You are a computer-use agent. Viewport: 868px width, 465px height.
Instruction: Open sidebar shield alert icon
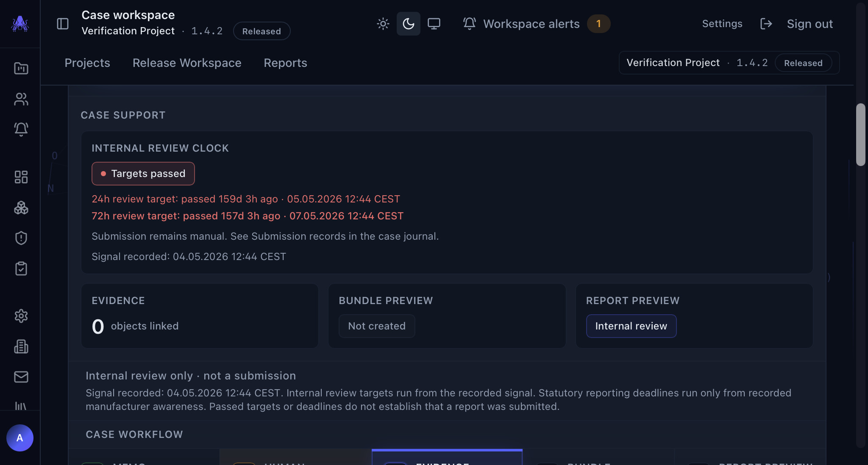point(21,238)
